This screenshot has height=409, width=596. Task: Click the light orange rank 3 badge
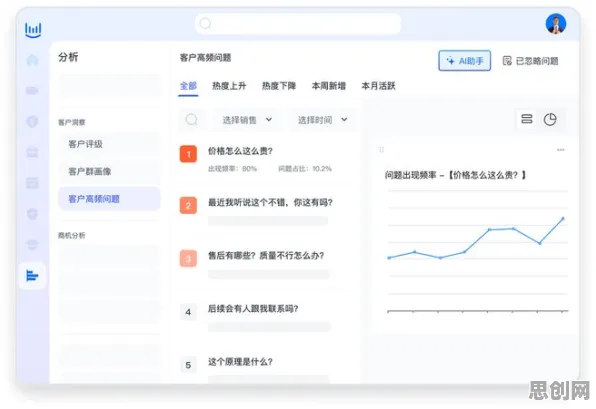point(188,259)
